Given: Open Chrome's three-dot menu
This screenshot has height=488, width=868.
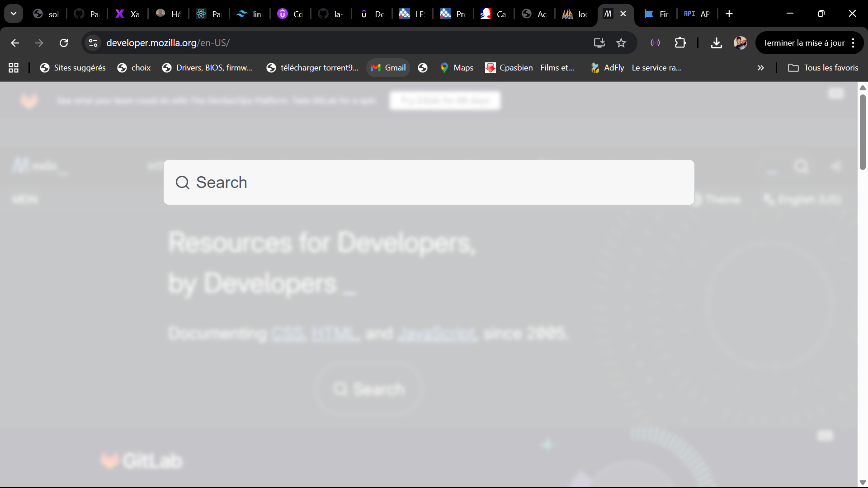Looking at the screenshot, I should tap(853, 43).
